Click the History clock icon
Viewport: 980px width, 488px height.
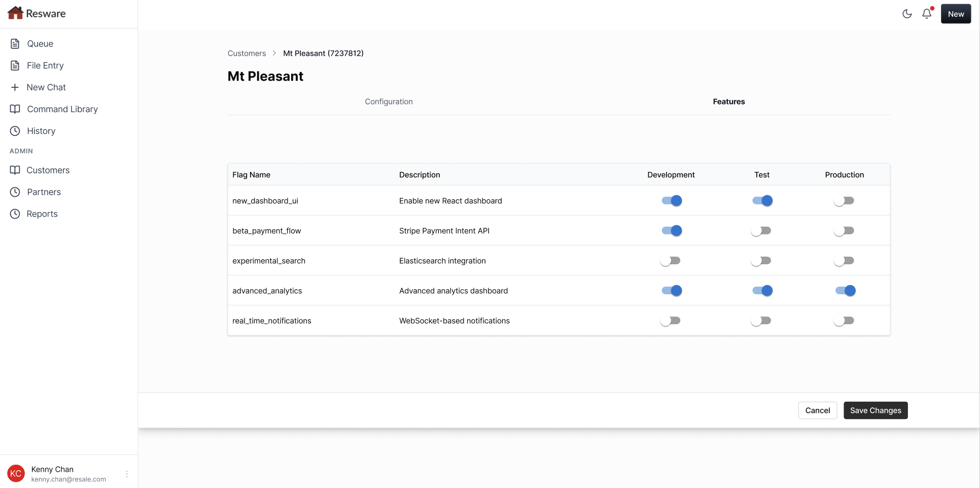[15, 131]
